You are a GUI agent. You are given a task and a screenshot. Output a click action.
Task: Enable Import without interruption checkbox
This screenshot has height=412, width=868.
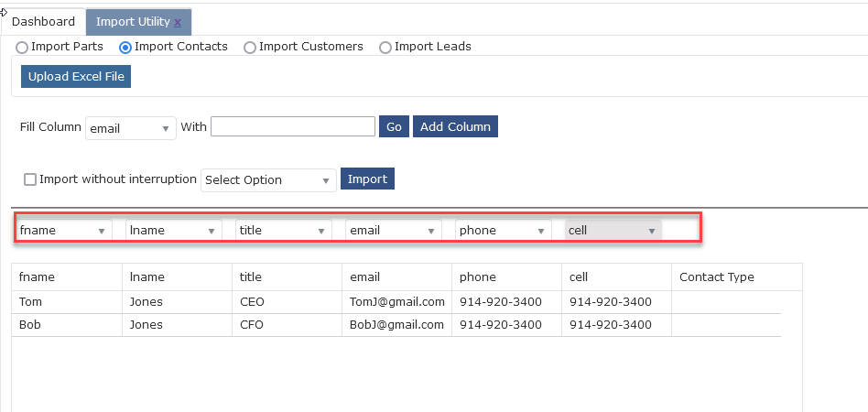click(30, 179)
